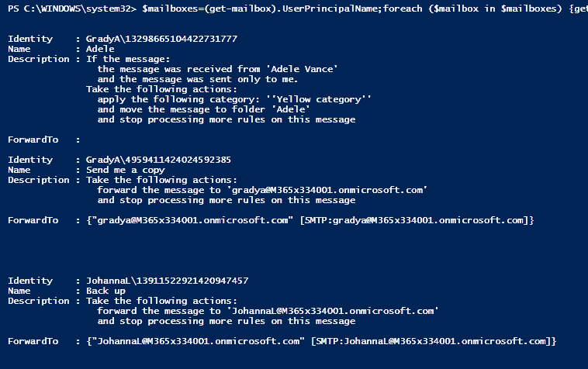
Task: Click 'and the message was sent only to me.' line
Action: [x=198, y=79]
